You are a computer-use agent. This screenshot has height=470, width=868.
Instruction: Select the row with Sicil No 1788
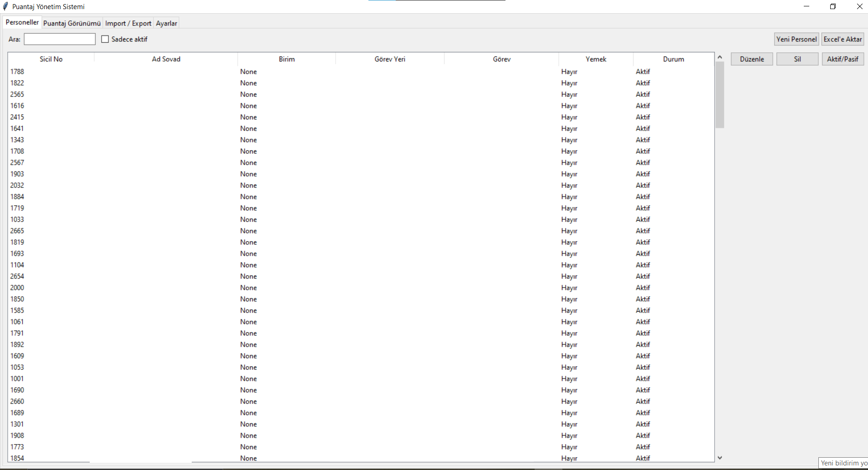tap(17, 71)
